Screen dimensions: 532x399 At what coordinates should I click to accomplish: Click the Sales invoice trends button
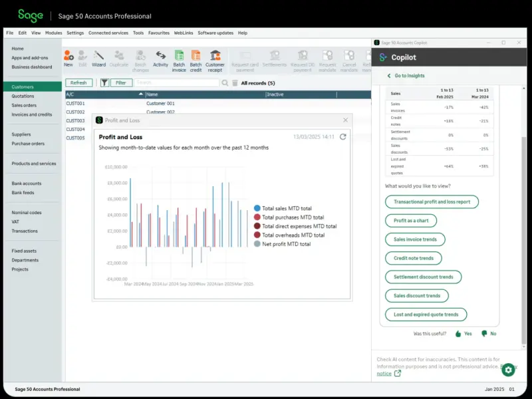(415, 239)
